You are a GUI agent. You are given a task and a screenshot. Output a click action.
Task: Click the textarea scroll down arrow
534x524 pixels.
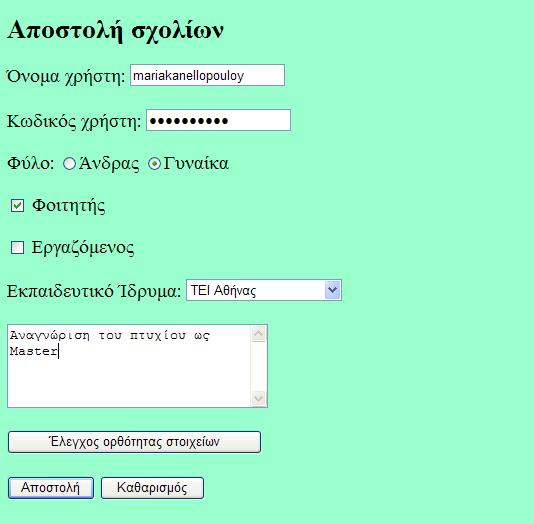(258, 398)
